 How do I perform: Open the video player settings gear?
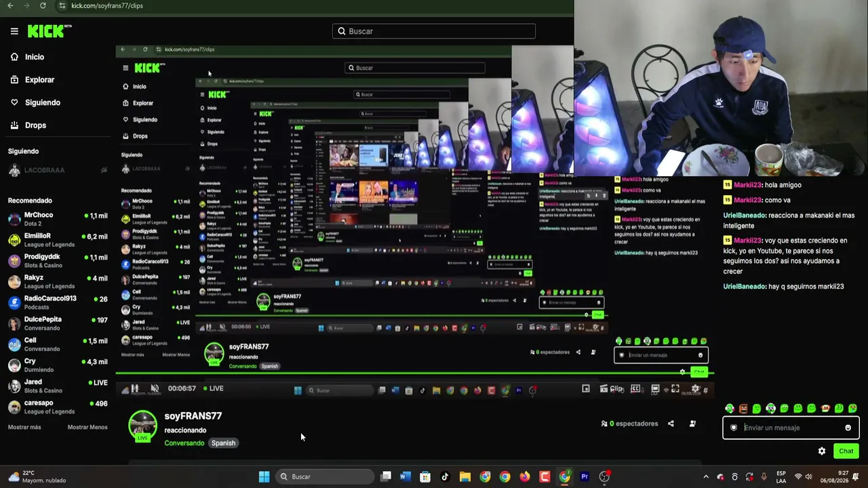[x=695, y=389]
